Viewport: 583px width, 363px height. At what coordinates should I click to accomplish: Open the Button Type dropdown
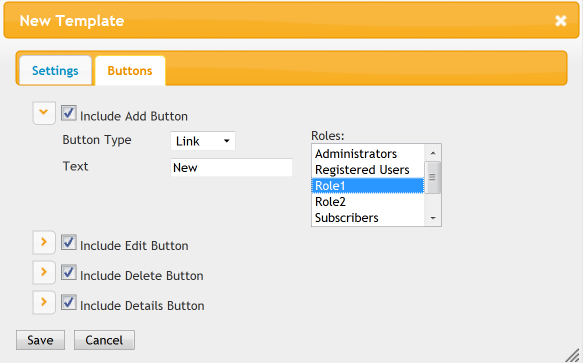[x=203, y=141]
